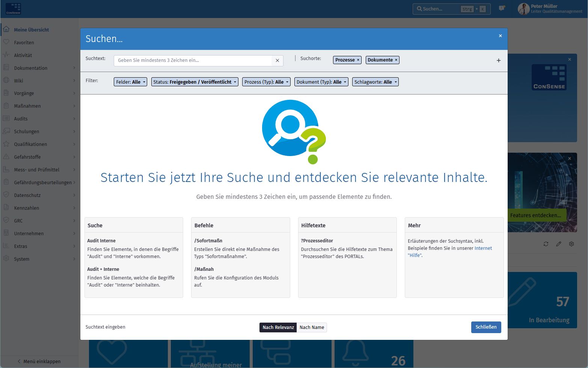Click the Wiki globe icon in the sidebar
Screen dimensions: 588x368
click(6, 80)
